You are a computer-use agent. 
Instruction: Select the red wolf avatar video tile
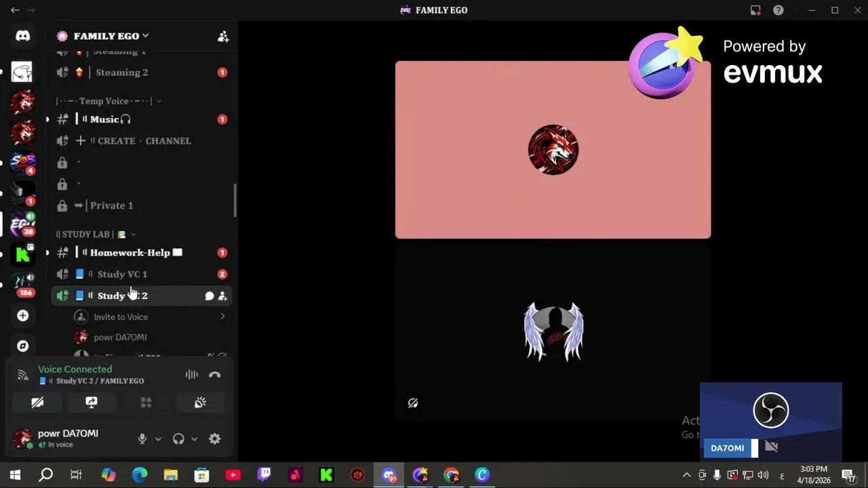coord(553,150)
